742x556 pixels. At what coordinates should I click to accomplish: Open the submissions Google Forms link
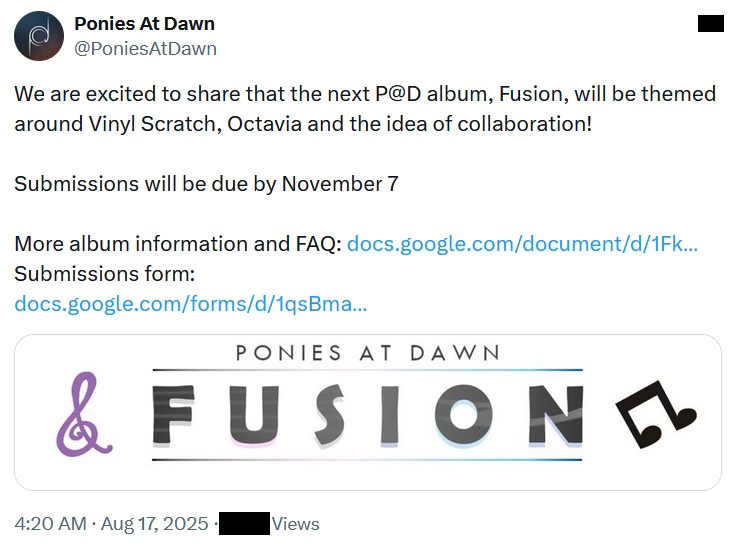[191, 304]
